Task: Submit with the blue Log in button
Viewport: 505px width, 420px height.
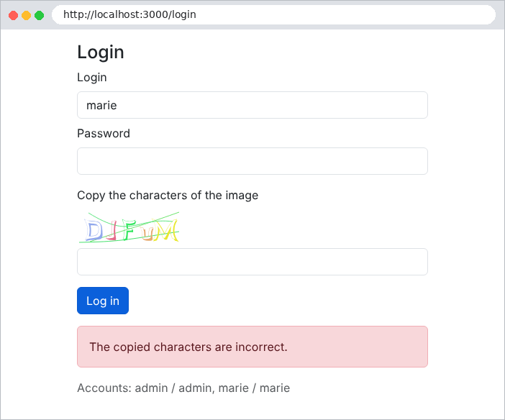Action: 103,301
